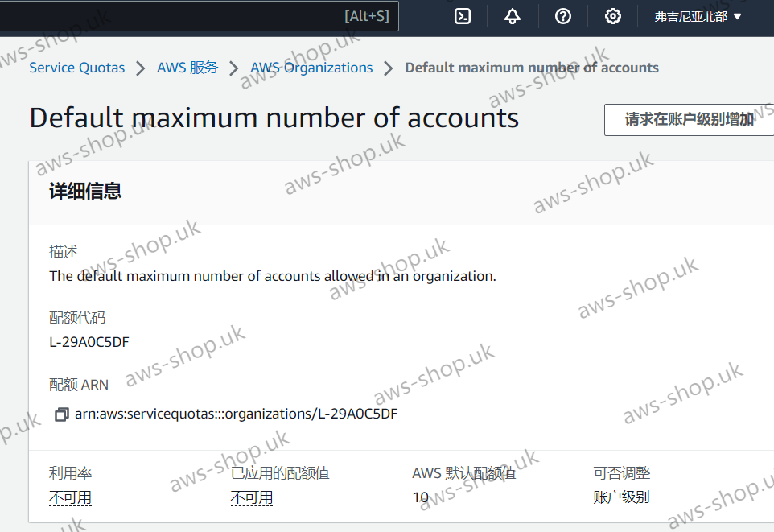Click the current page breadcrumb item
This screenshot has width=774, height=532.
531,68
